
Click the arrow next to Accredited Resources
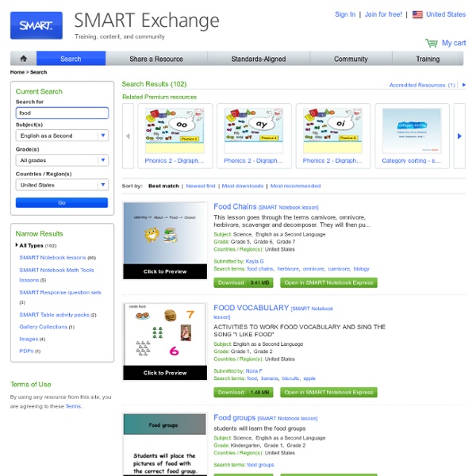(463, 85)
